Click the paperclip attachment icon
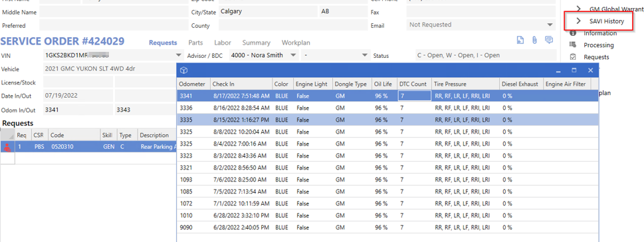 [535, 40]
